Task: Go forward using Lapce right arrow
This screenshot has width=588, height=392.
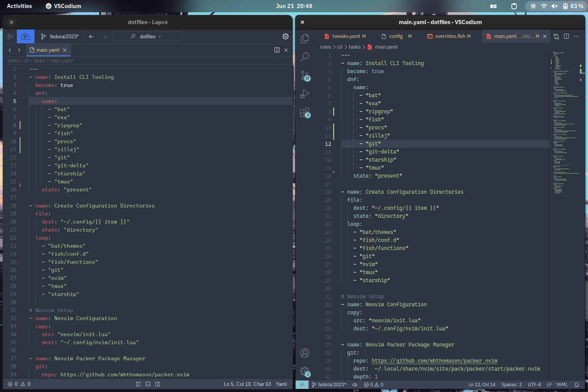Action: point(105,36)
